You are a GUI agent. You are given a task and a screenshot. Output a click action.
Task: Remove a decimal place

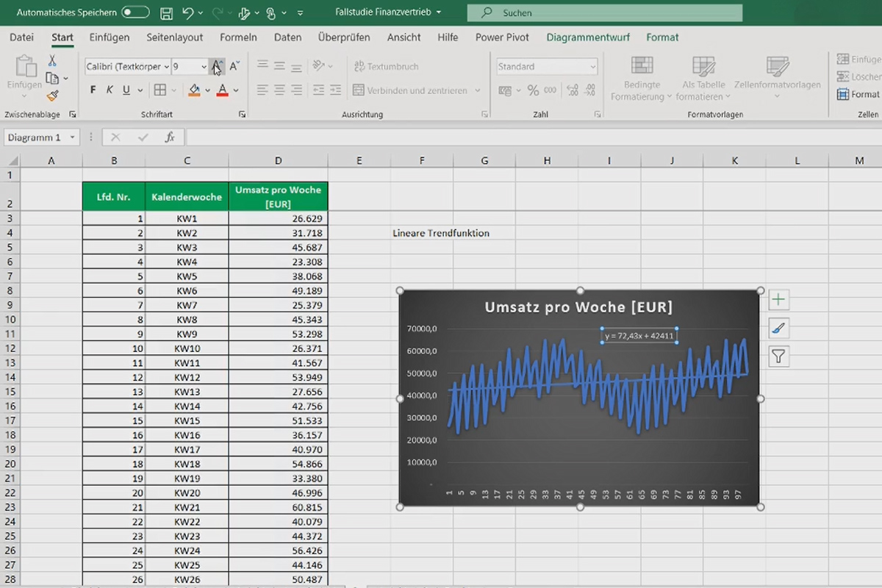tap(590, 90)
